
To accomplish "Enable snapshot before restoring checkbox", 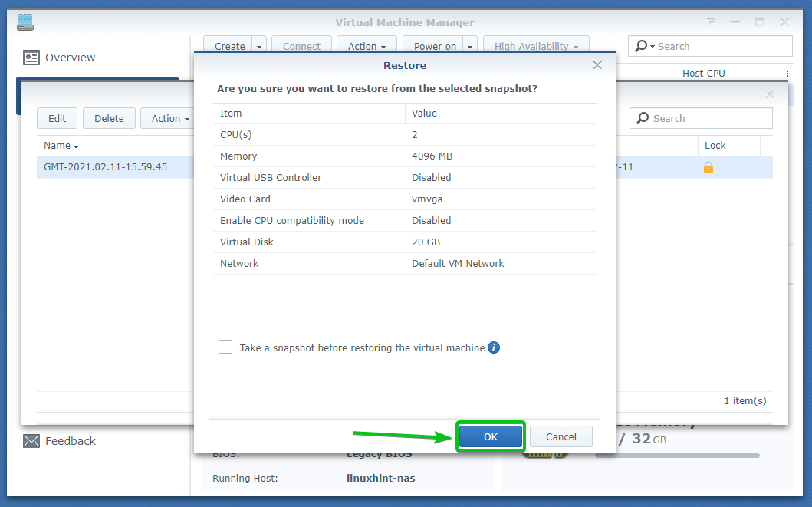I will pyautogui.click(x=225, y=347).
